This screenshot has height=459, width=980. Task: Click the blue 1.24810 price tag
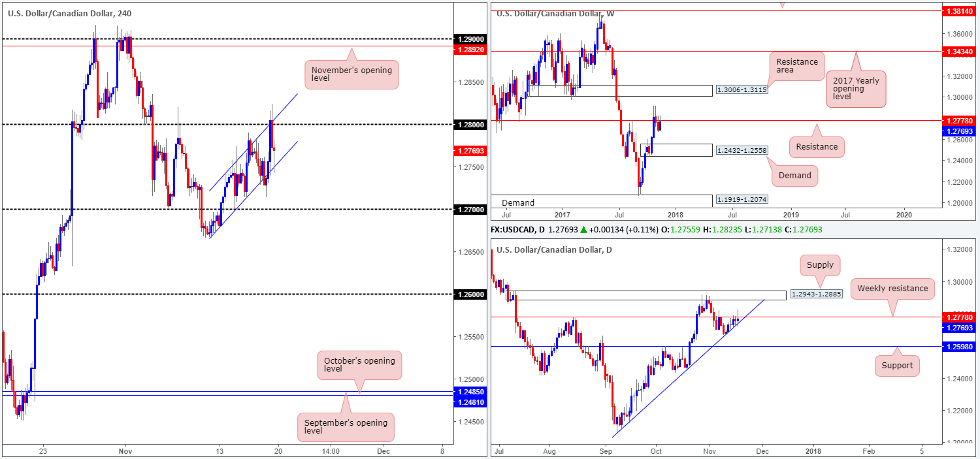470,402
